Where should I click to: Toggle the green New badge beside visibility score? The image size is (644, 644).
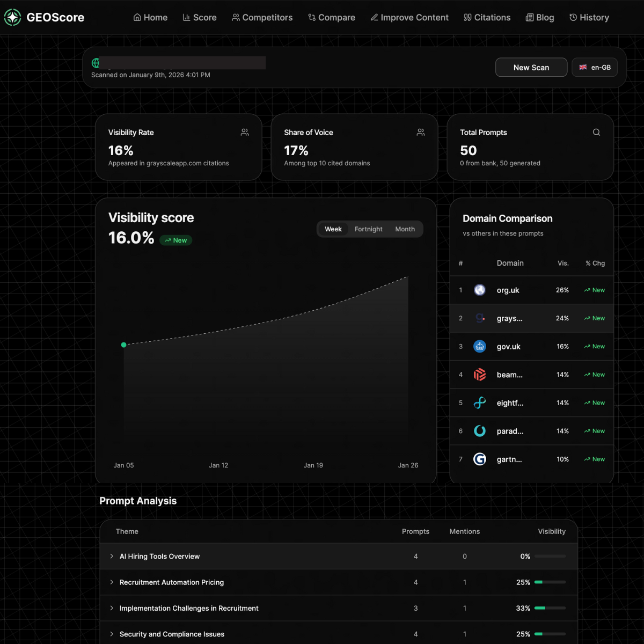[175, 240]
